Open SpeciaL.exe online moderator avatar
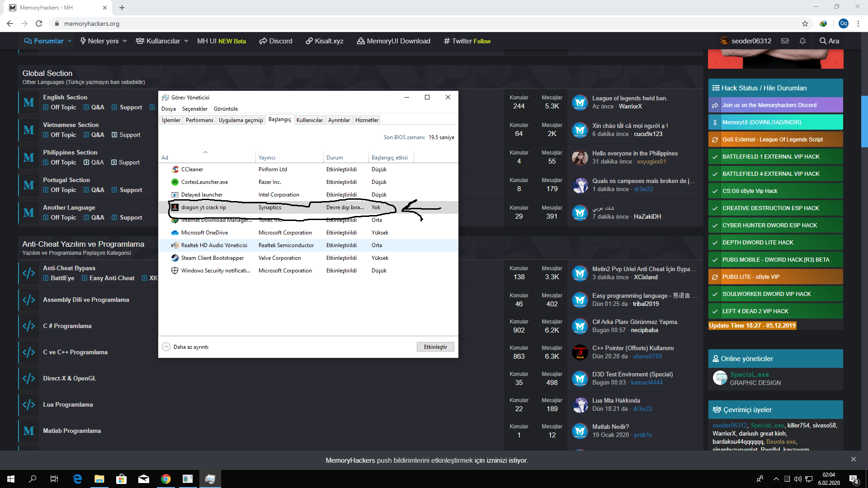Screen dimensions: 868x488 (720, 378)
